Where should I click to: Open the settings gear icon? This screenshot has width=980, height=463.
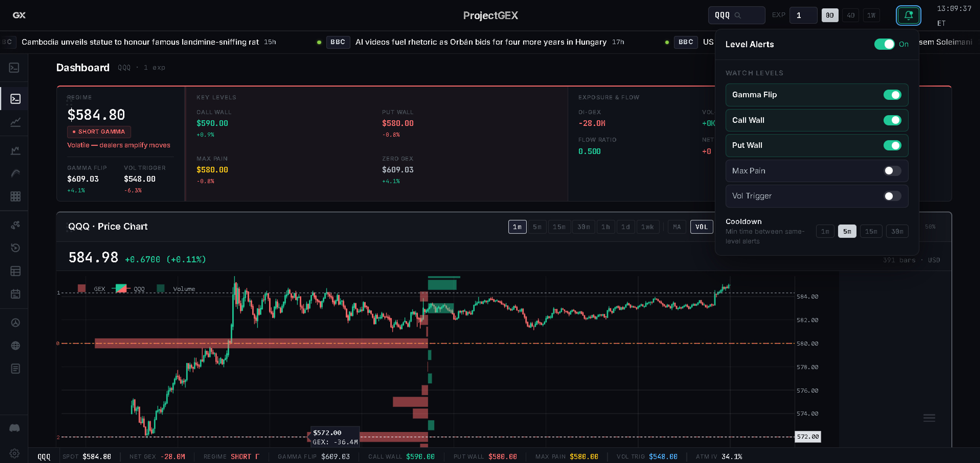pos(15,453)
